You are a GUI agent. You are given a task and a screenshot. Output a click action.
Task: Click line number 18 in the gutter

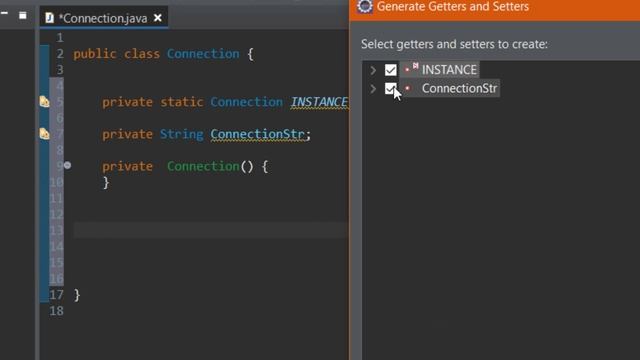[56, 311]
